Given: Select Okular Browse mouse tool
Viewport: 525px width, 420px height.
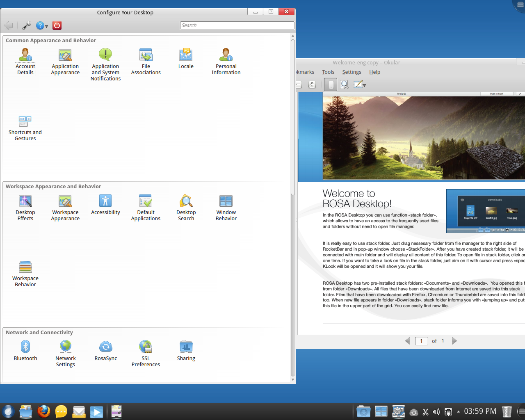Looking at the screenshot, I should 331,84.
